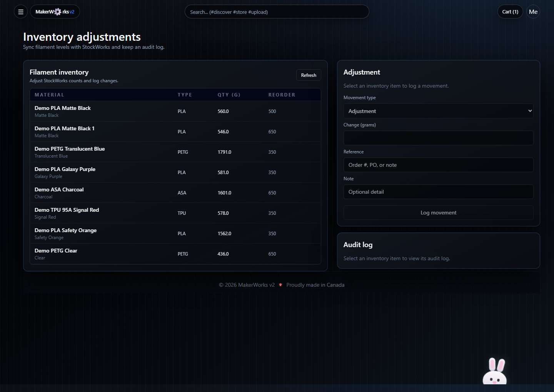This screenshot has width=554, height=392.
Task: Click reorder value 500
Action: tap(272, 111)
